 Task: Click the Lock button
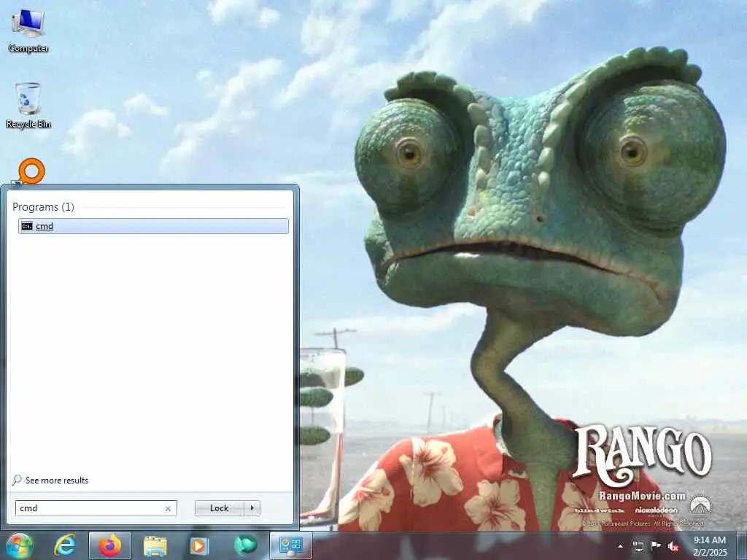click(219, 508)
